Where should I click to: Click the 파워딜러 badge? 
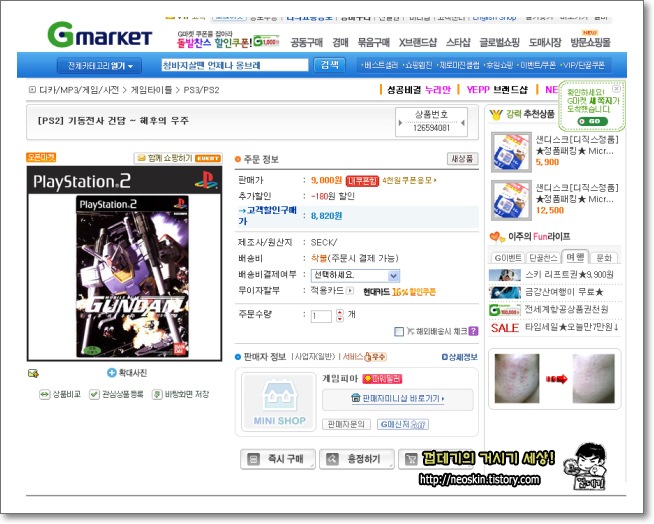382,379
